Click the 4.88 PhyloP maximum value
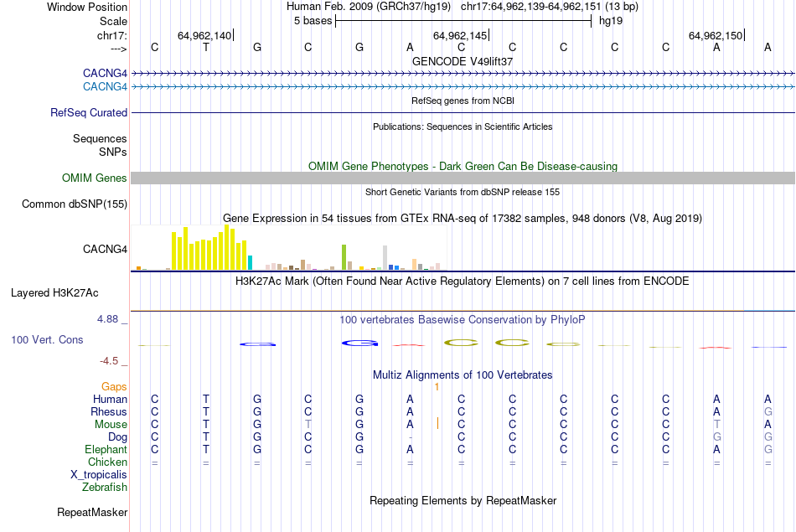Screen dimensions: 796x532 pyautogui.click(x=107, y=319)
